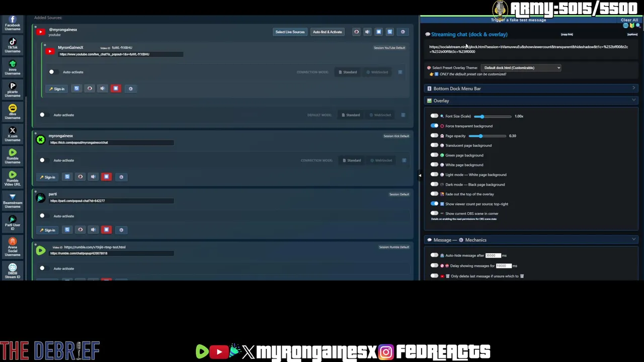Reload the @myrongainesx youtube group
The height and width of the screenshot is (362, 644).
point(389,32)
